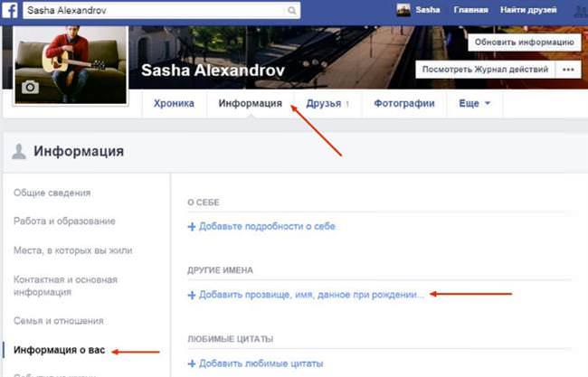Click the plus icon for Добавьте подробности о себе
Image resolution: width=588 pixels, height=377 pixels.
point(192,227)
